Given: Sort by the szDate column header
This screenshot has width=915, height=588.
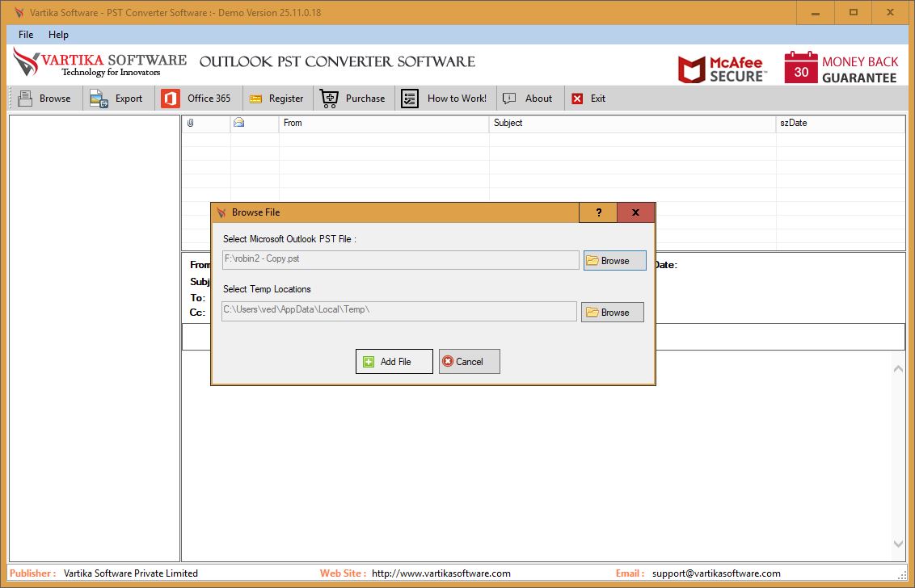Looking at the screenshot, I should click(x=841, y=123).
